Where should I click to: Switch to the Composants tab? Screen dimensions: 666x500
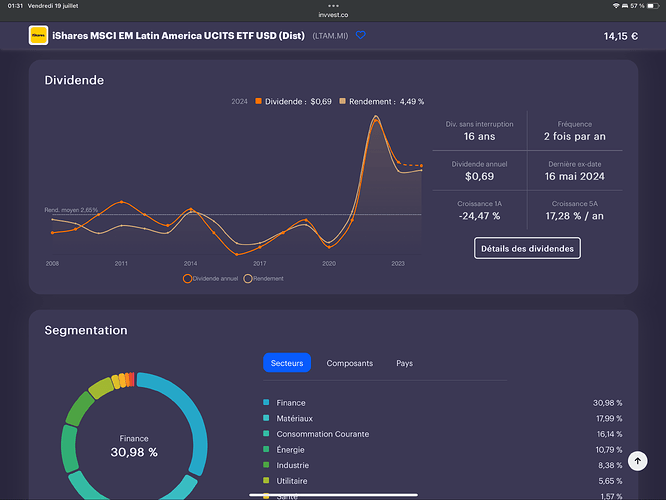pyautogui.click(x=350, y=363)
